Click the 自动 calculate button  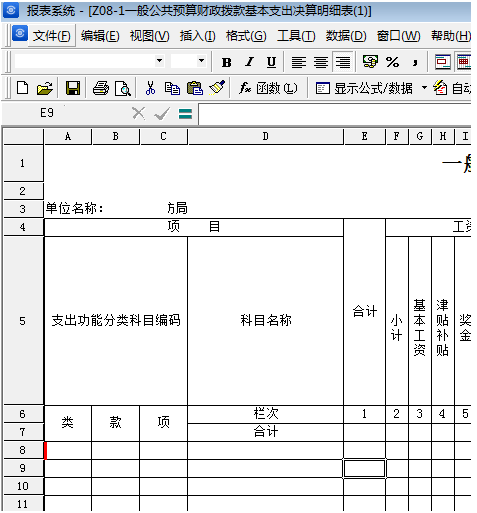tap(452, 88)
